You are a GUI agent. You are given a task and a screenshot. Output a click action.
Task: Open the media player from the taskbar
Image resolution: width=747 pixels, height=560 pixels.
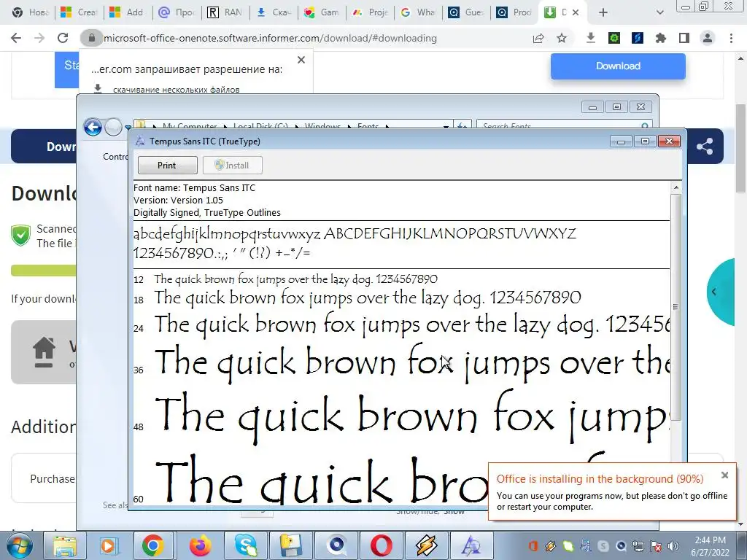tap(108, 545)
